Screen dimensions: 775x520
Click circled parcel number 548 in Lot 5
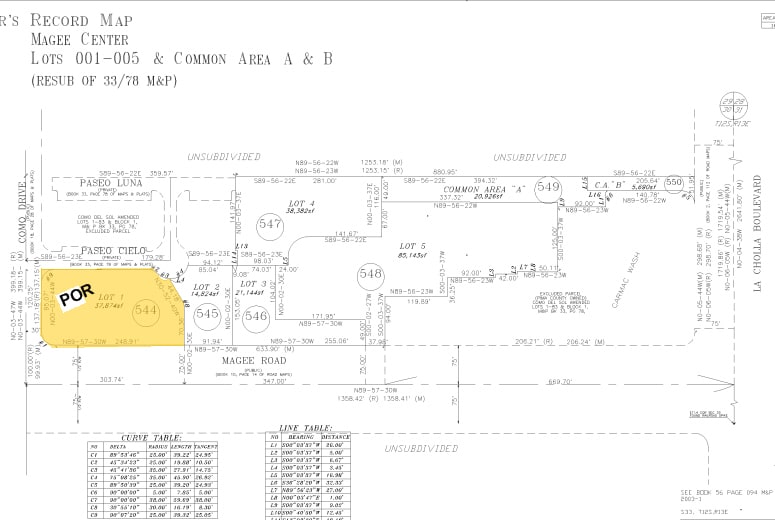coord(372,273)
